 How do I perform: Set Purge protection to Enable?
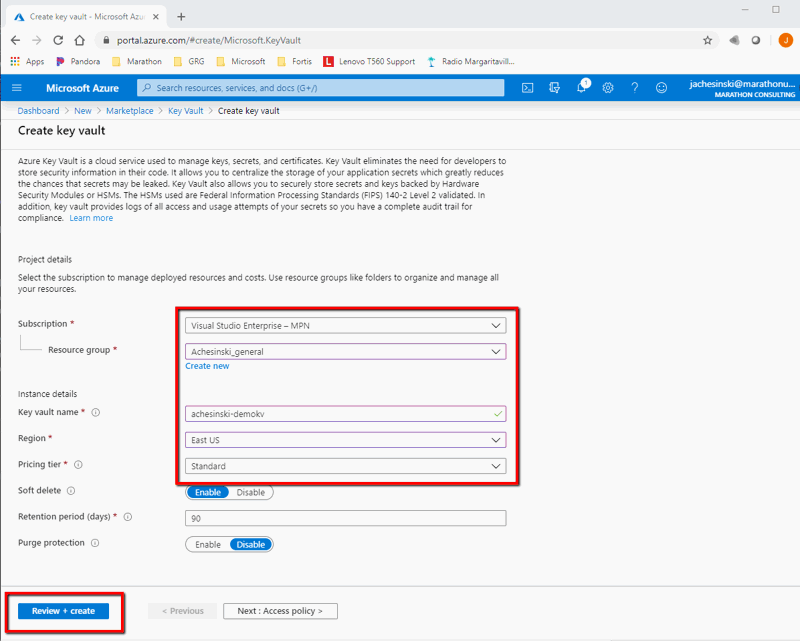tap(208, 544)
